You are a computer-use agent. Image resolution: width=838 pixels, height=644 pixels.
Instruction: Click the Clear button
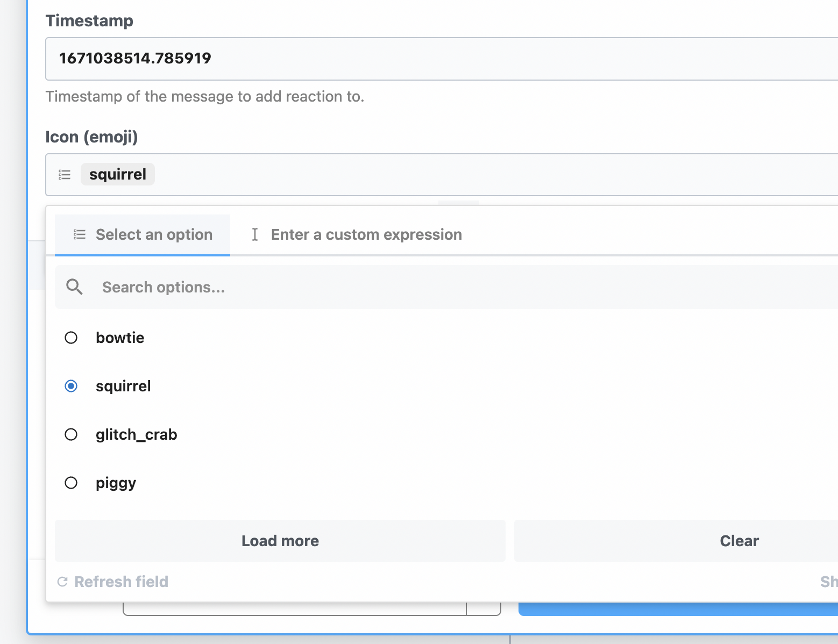coord(739,541)
